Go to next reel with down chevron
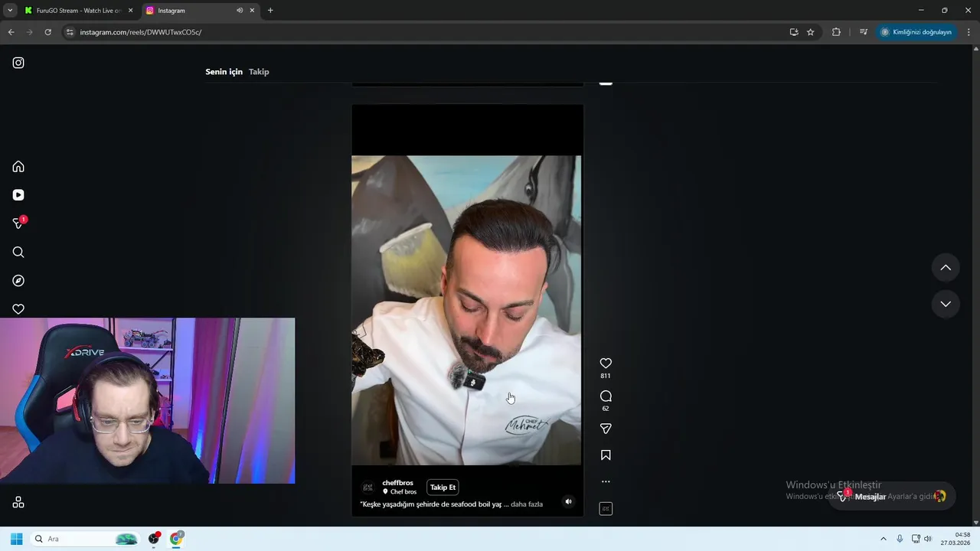 (946, 304)
